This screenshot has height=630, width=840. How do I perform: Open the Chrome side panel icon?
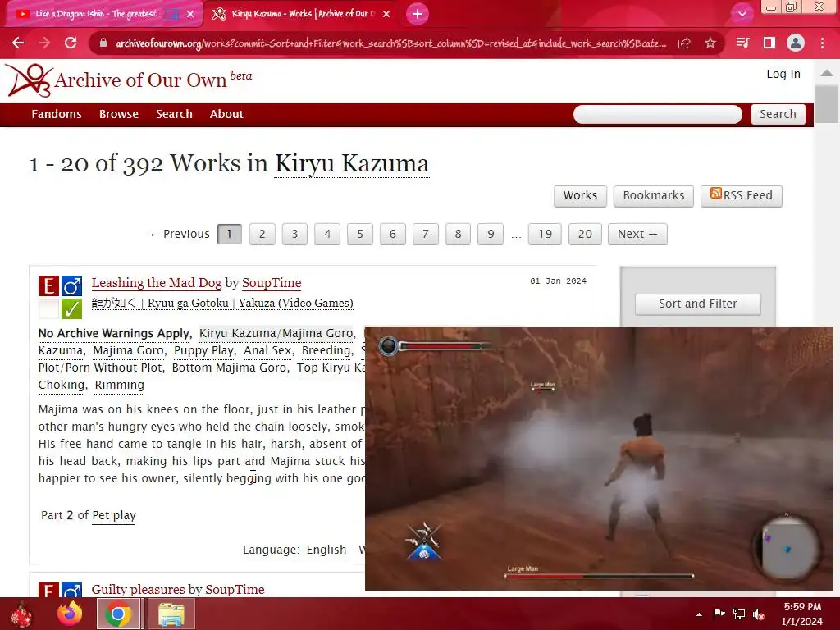[769, 43]
